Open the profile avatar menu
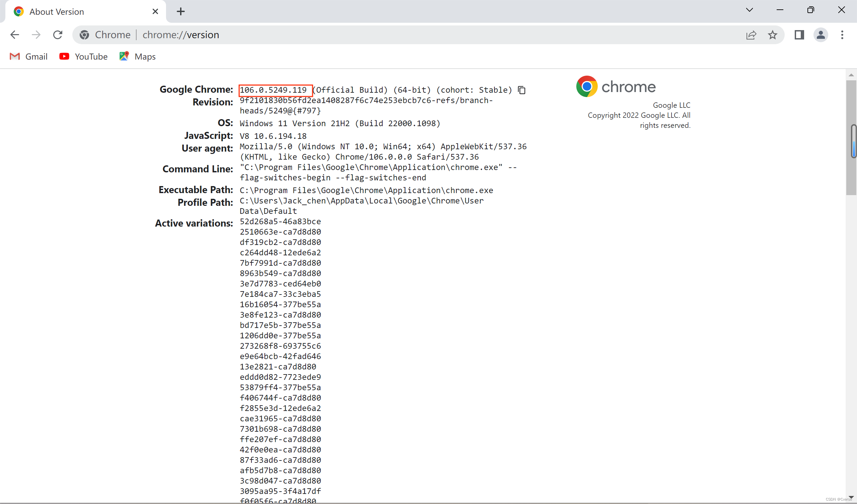This screenshot has height=504, width=857. coord(820,35)
